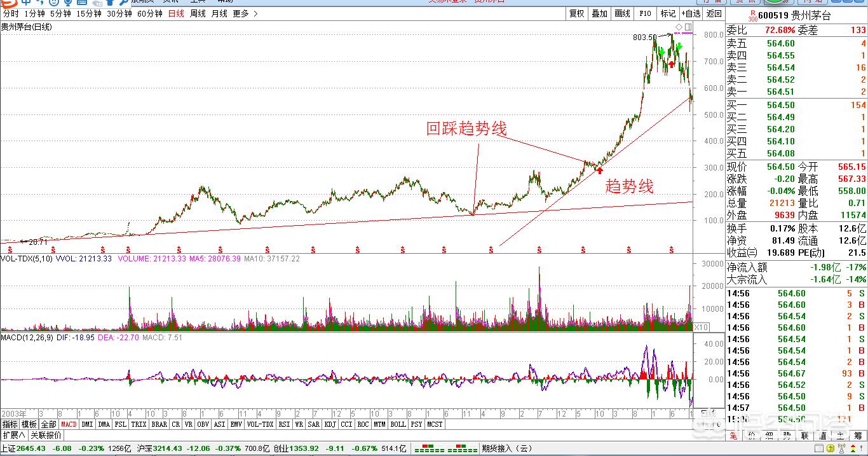868x456 pixels.
Task: Click the 指标 indicator button
Action: [10, 424]
